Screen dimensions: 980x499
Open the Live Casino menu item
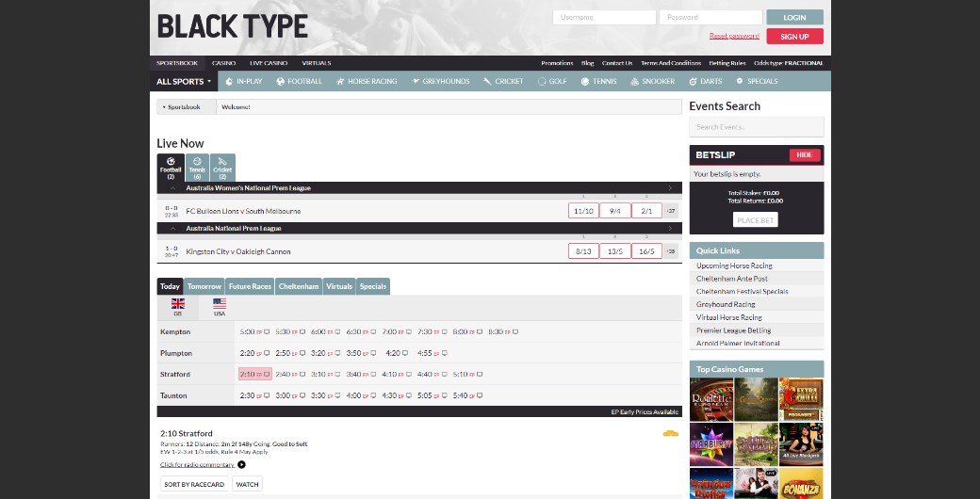[x=269, y=63]
